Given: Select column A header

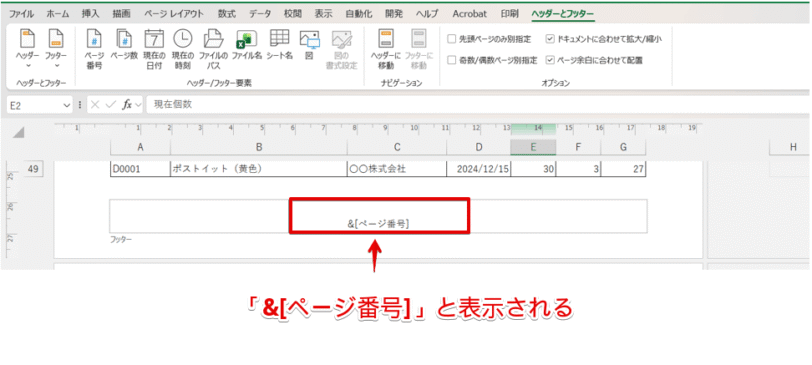Looking at the screenshot, I should pos(140,147).
